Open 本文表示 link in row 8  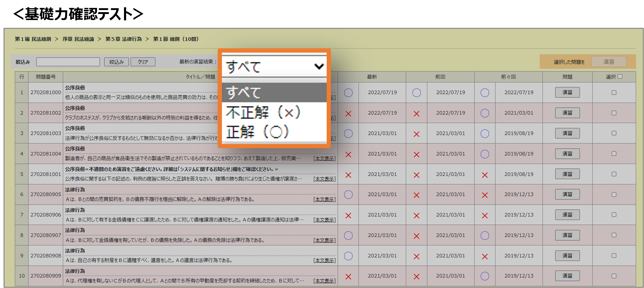click(325, 240)
